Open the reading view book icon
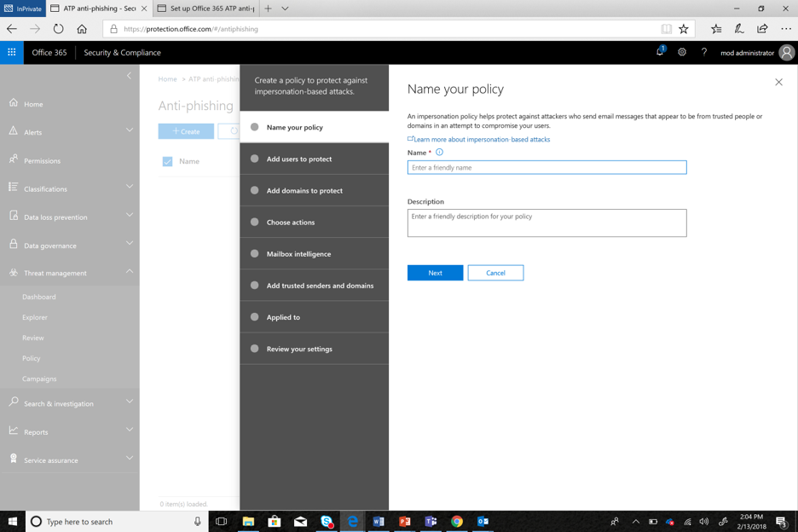The width and height of the screenshot is (798, 532). coord(666,29)
